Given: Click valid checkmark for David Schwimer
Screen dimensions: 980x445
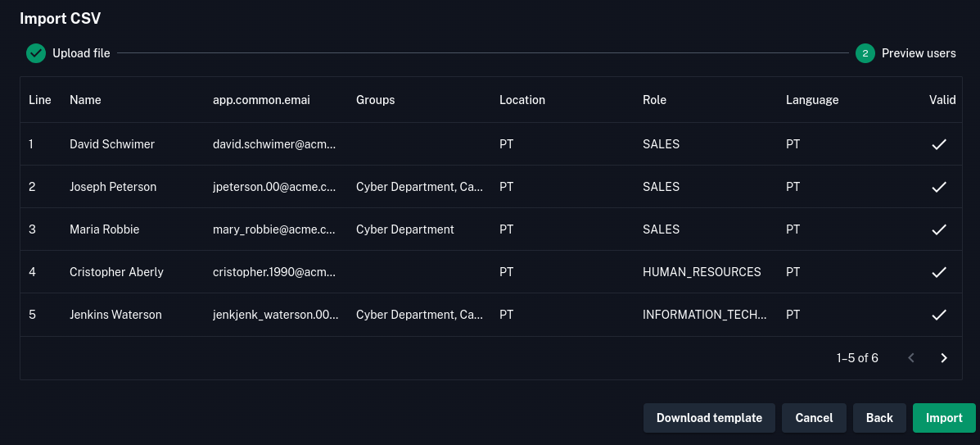Looking at the screenshot, I should (x=939, y=144).
